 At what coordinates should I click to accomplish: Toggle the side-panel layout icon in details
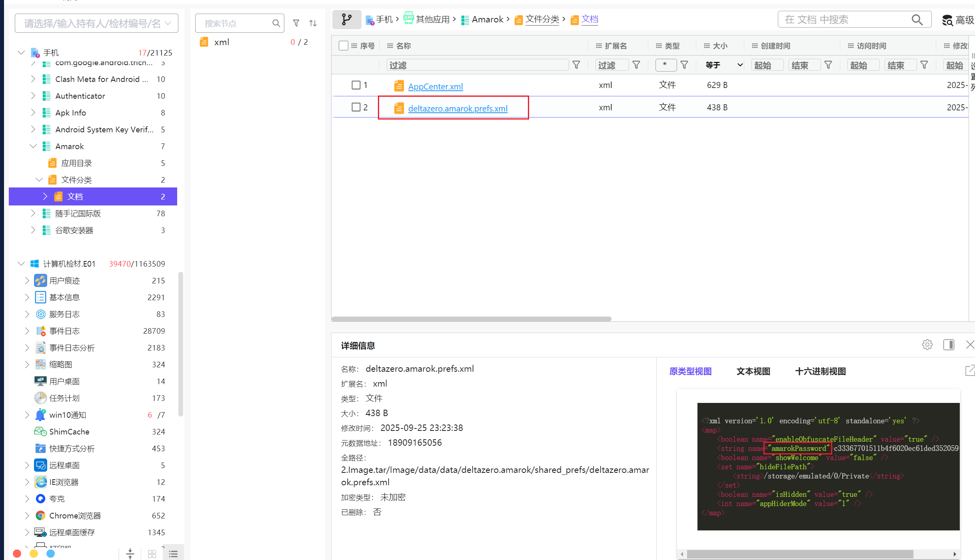[x=949, y=345]
